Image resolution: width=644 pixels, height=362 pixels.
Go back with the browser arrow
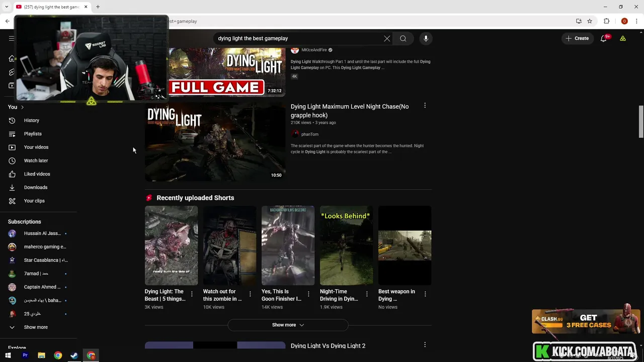tap(7, 21)
